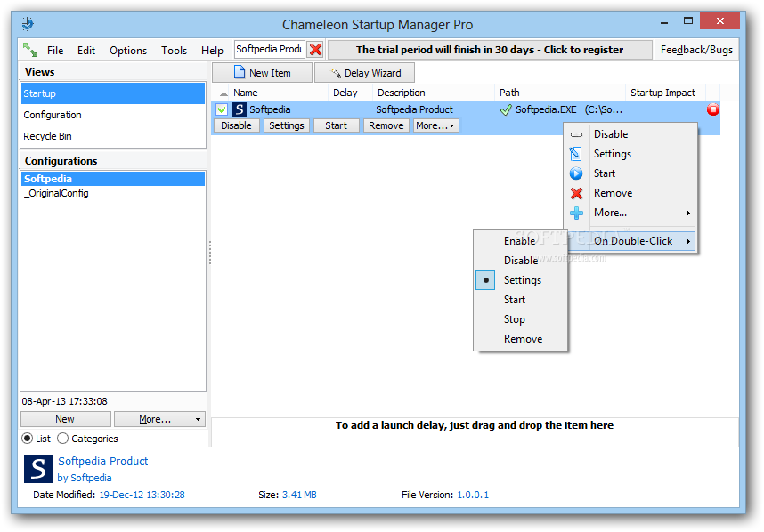Launch the Delay Wizard button
This screenshot has height=532, width=764.
365,73
